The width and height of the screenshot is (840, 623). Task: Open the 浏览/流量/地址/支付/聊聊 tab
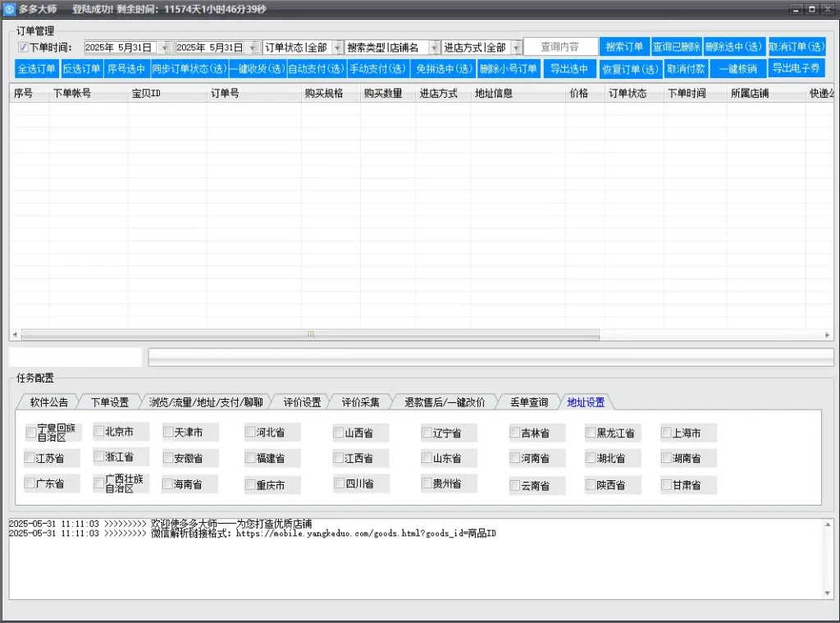tap(206, 402)
